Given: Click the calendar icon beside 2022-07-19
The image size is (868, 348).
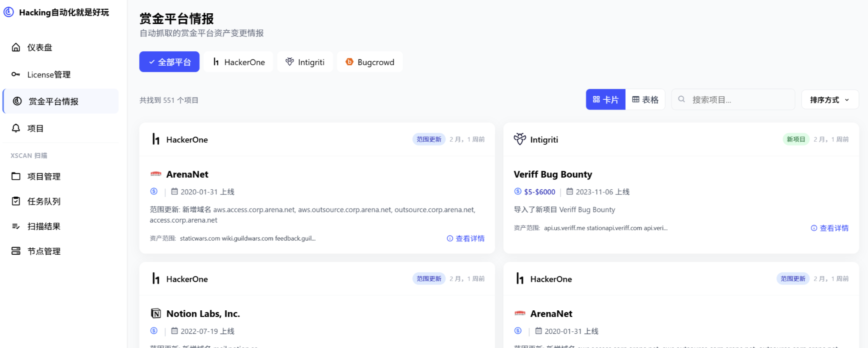Looking at the screenshot, I should click(174, 331).
